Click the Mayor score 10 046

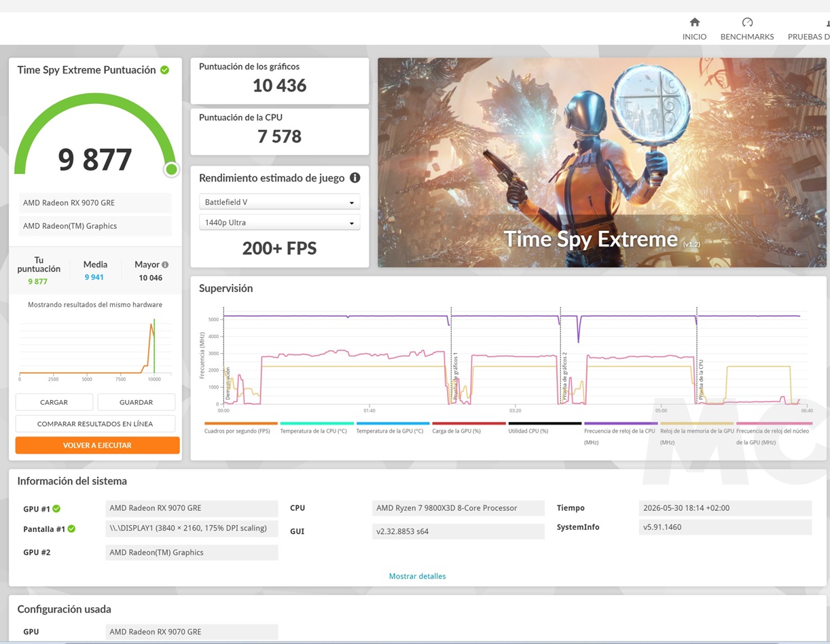(x=151, y=277)
